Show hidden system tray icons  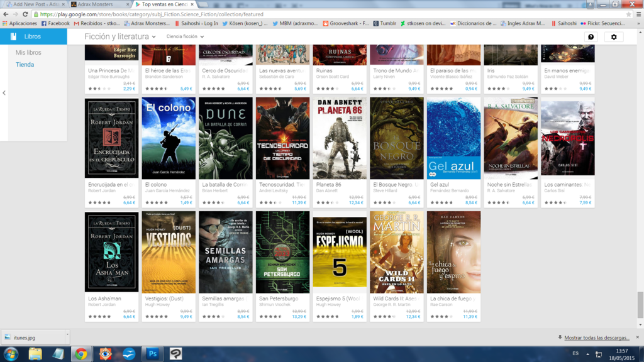tap(588, 354)
